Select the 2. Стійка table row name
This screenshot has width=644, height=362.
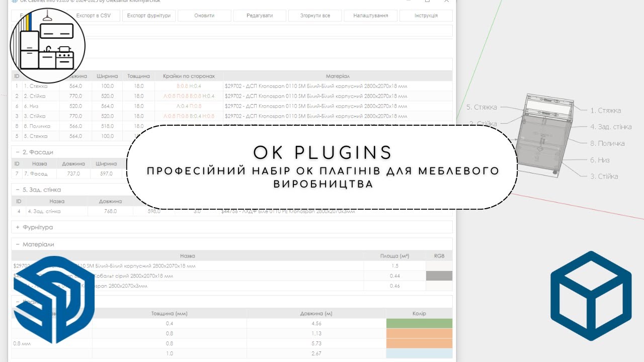tap(35, 96)
